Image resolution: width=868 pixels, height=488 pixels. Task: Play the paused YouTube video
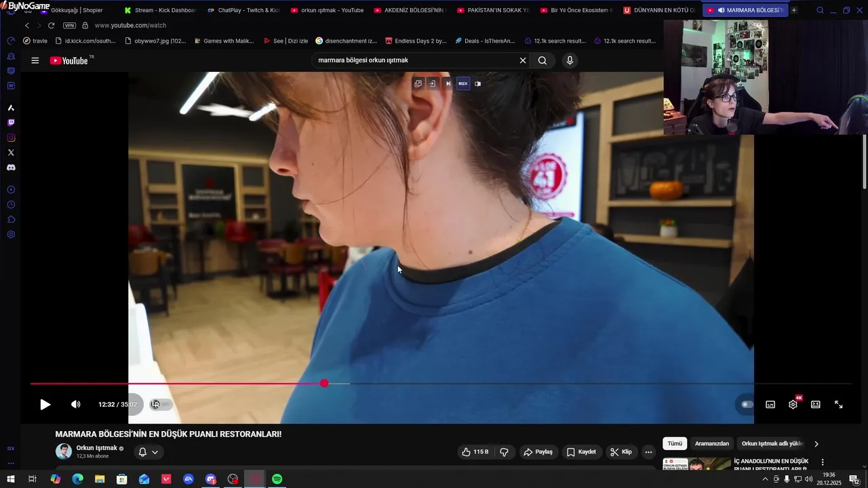tap(45, 405)
